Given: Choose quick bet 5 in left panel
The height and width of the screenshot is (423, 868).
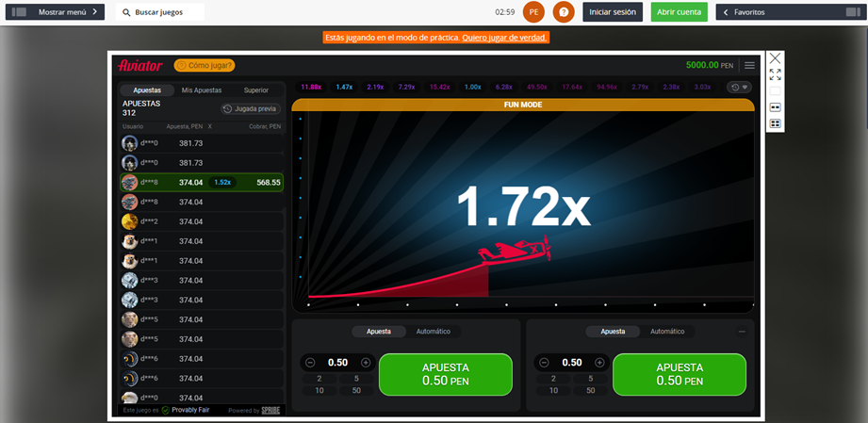Looking at the screenshot, I should click(356, 379).
